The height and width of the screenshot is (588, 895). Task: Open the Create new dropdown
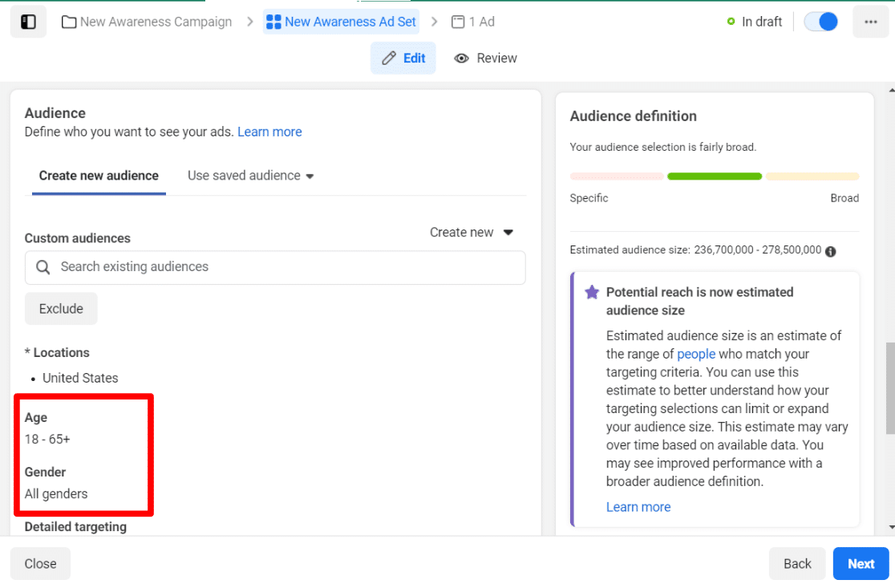click(x=471, y=232)
